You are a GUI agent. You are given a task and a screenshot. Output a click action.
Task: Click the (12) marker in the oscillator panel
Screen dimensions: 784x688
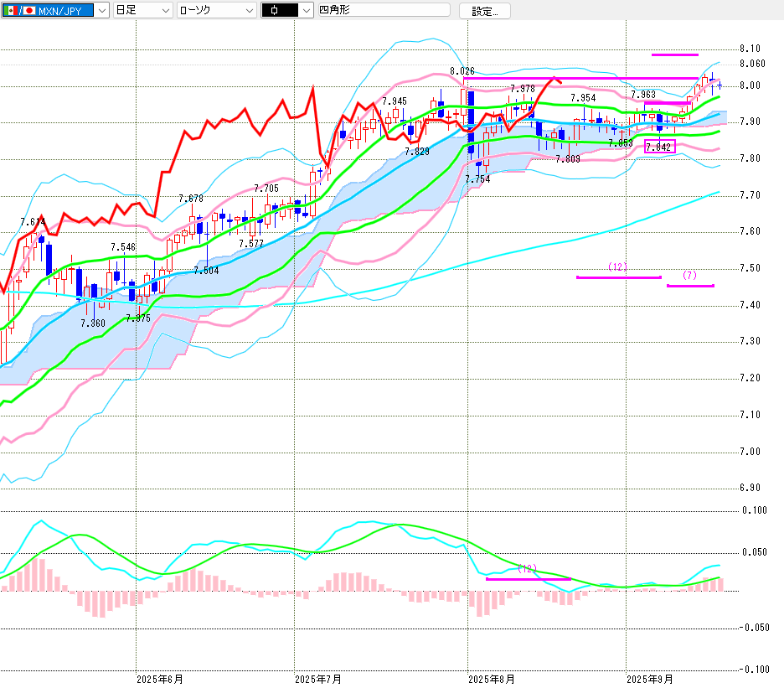[526, 568]
